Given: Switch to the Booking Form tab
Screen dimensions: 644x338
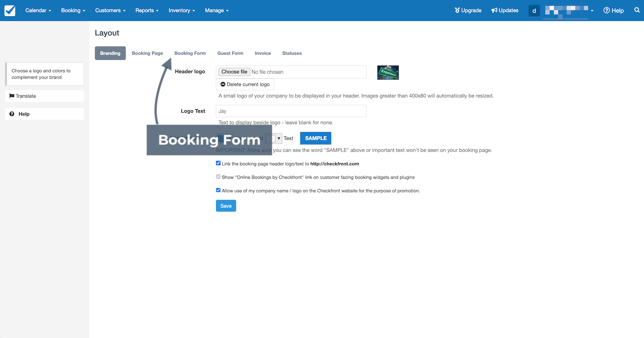Looking at the screenshot, I should [190, 53].
